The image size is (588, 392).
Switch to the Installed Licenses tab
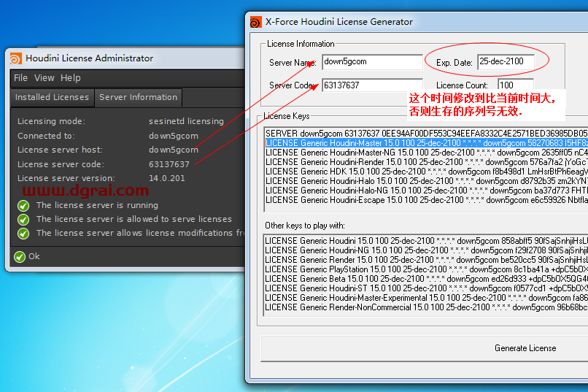pos(52,98)
